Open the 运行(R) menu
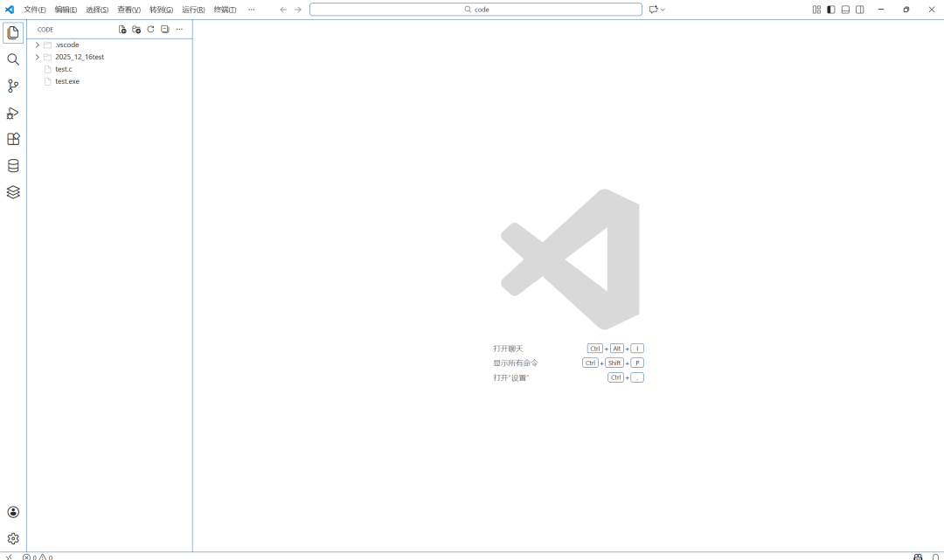 (193, 10)
